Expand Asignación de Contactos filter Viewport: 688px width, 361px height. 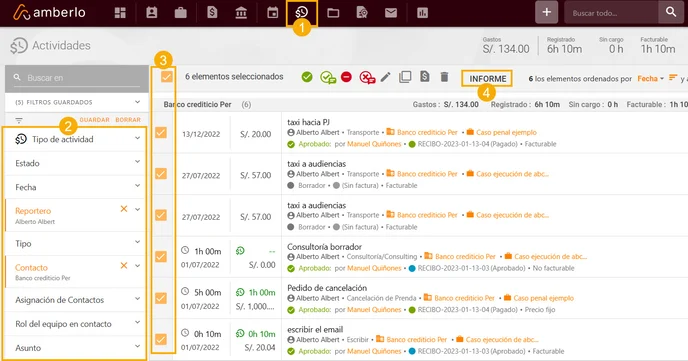pos(75,300)
